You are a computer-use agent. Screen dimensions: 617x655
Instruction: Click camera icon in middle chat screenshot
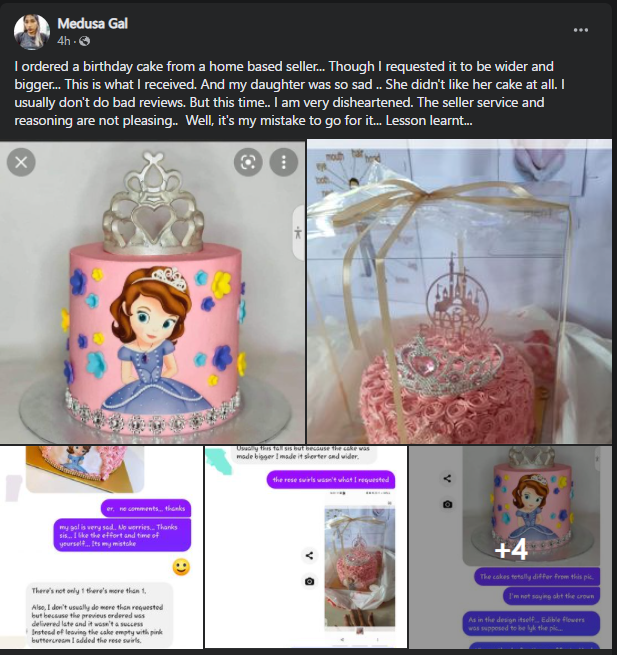309,581
